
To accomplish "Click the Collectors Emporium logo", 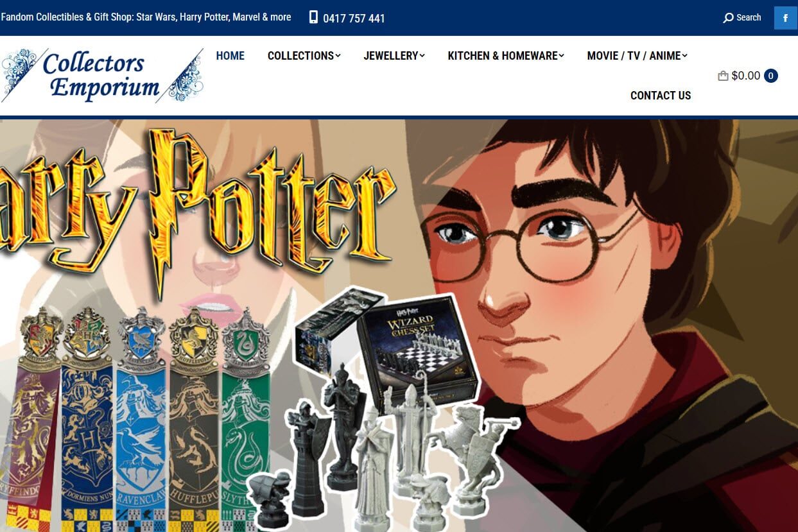I will [103, 76].
